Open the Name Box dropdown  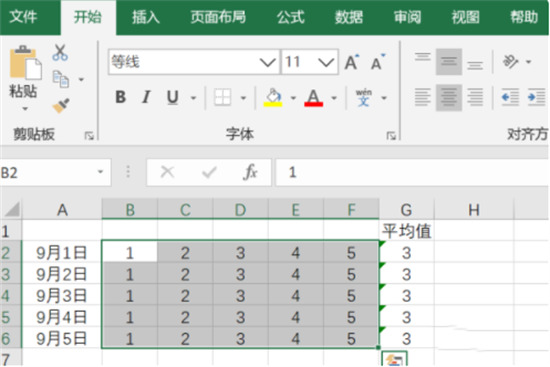click(100, 172)
